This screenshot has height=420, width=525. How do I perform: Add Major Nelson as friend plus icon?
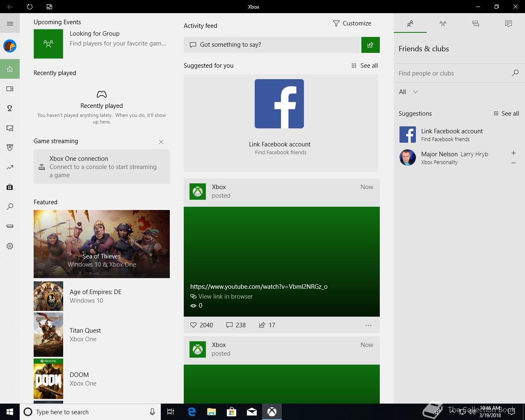(x=513, y=153)
